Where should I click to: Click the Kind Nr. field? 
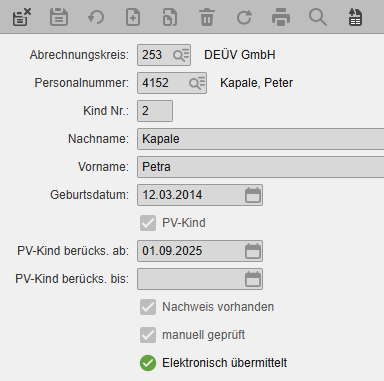[x=155, y=111]
